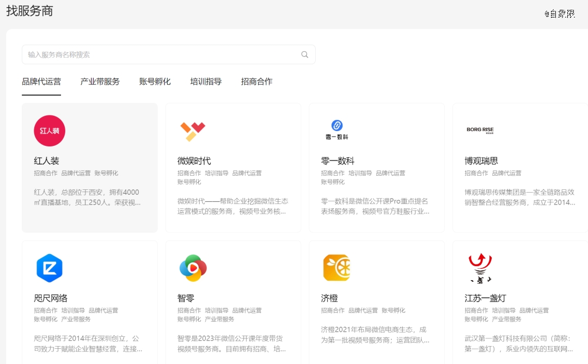Click the 济橙 orange fruit logo
This screenshot has width=588, height=364.
coord(336,268)
